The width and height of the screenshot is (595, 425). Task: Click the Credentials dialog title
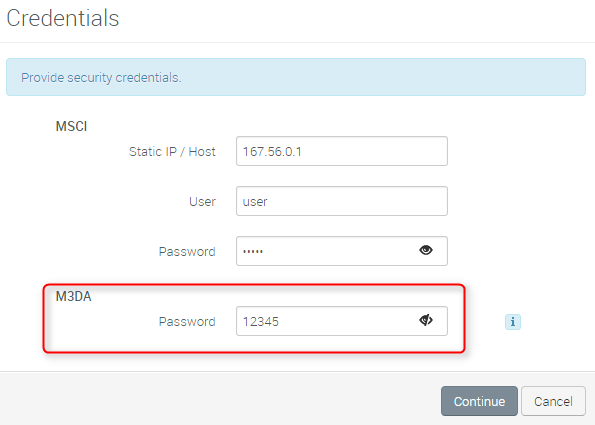pos(63,18)
